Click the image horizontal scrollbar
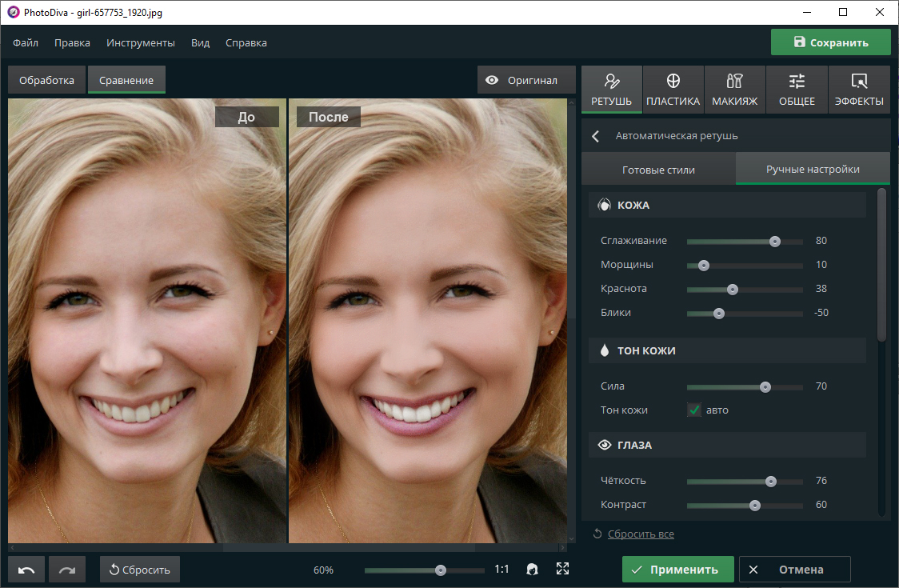This screenshot has height=588, width=899. [x=349, y=548]
